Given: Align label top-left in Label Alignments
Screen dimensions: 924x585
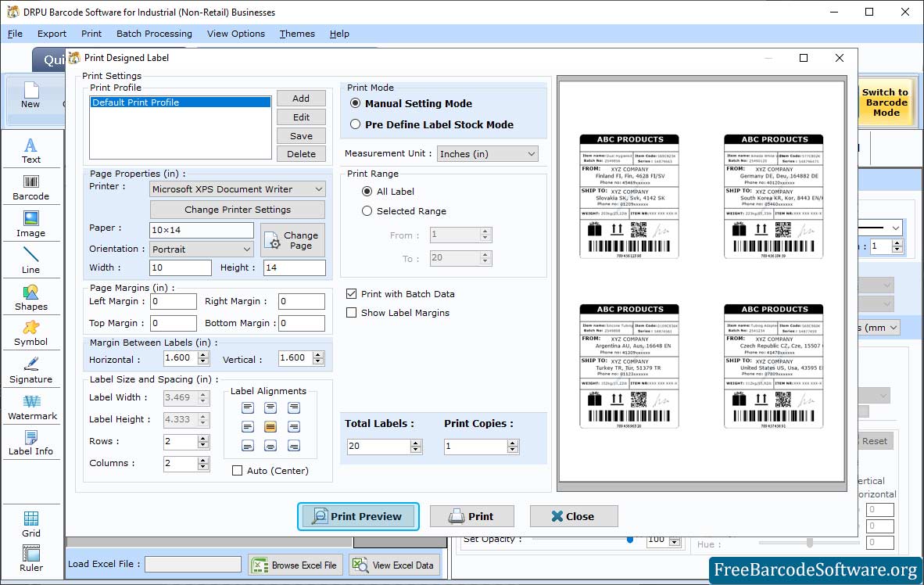Looking at the screenshot, I should 248,407.
